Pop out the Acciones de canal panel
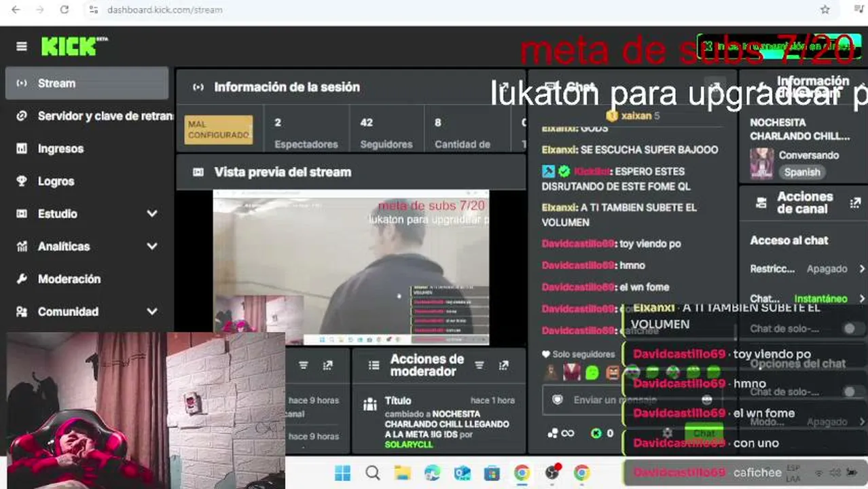 click(855, 202)
